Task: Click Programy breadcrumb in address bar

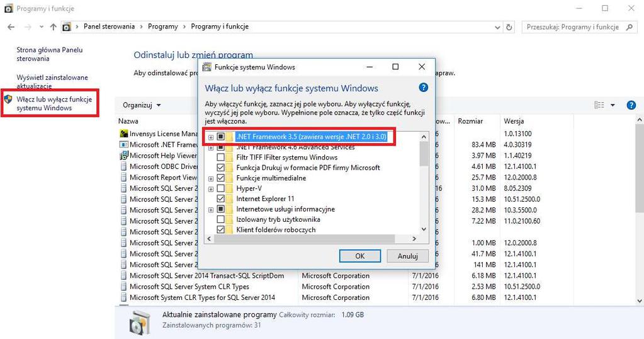Action: [163, 26]
